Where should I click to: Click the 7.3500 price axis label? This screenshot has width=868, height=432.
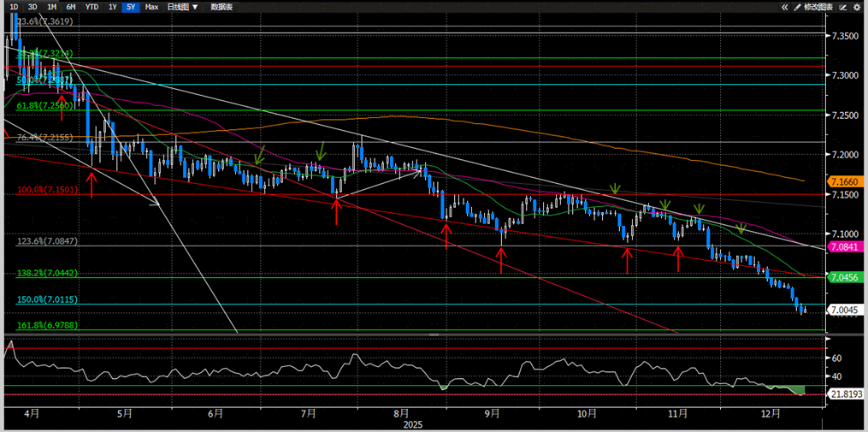(x=844, y=36)
